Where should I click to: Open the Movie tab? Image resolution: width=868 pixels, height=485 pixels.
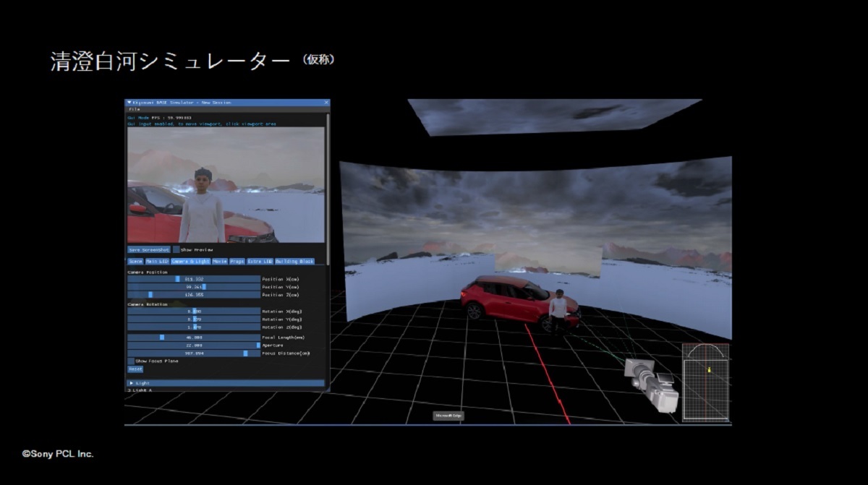click(220, 261)
